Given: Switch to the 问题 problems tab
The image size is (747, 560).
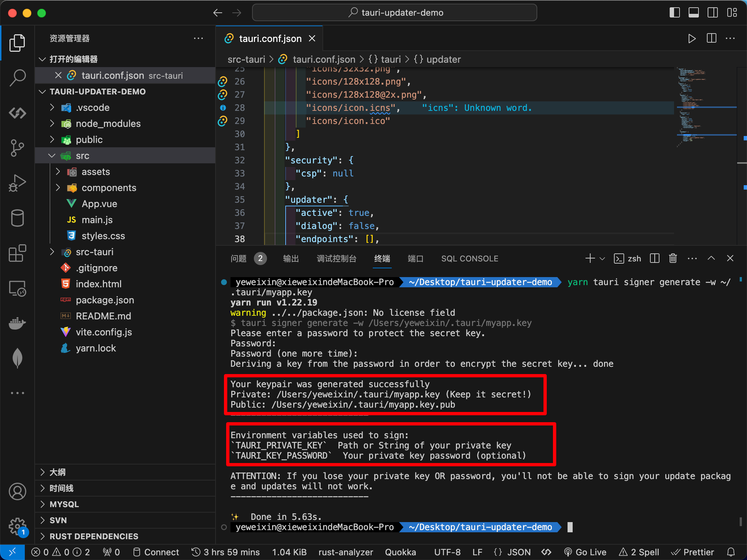Looking at the screenshot, I should [x=248, y=258].
